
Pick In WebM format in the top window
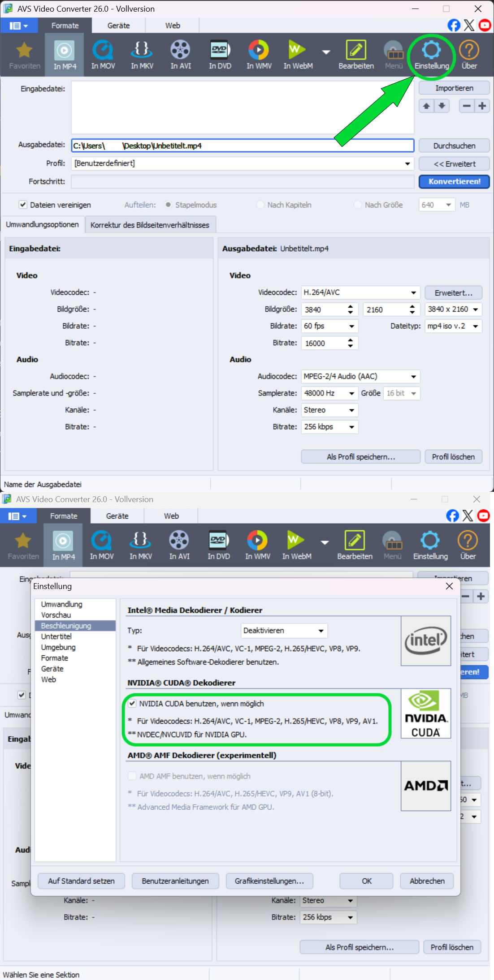click(298, 55)
